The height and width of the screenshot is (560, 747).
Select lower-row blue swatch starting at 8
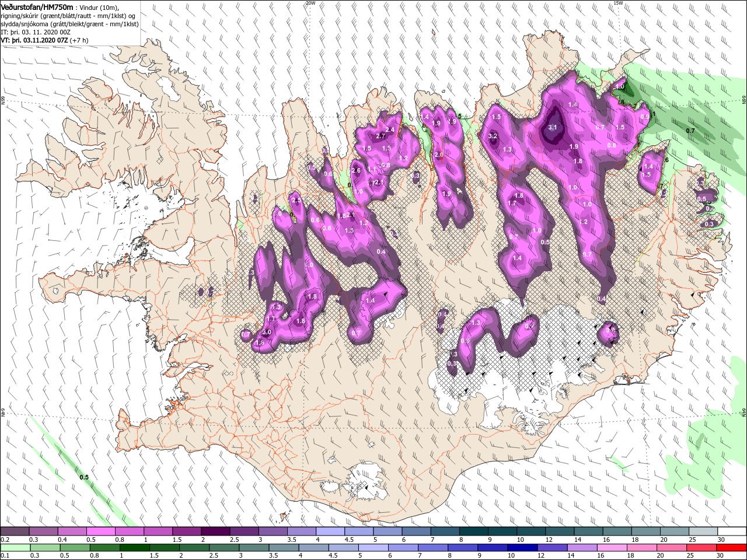[462, 548]
